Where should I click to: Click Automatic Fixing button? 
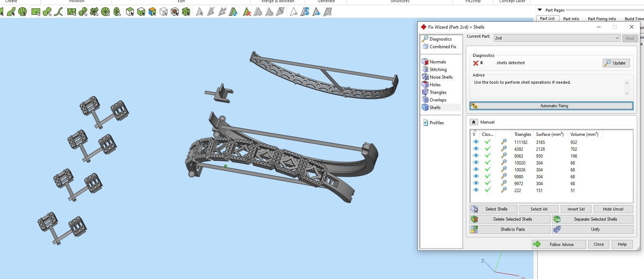pyautogui.click(x=551, y=106)
